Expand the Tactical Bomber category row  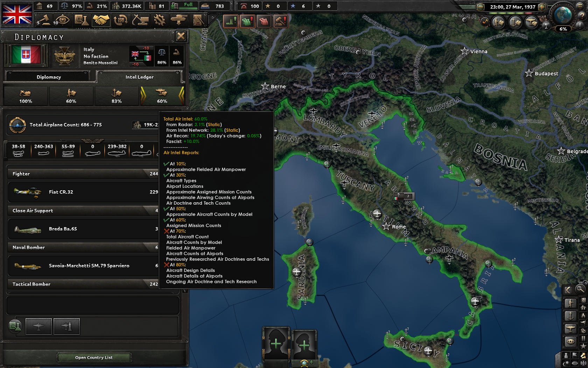[x=83, y=284]
